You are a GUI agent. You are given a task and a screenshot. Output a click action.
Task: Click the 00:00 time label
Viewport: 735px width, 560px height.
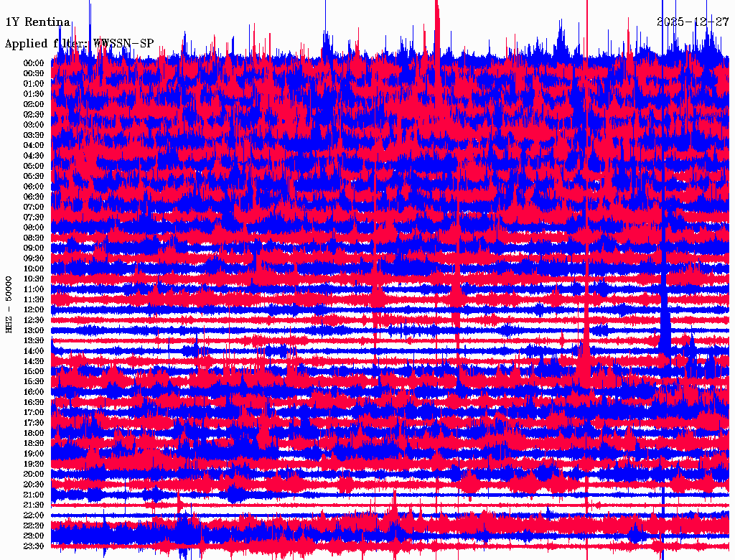pos(34,63)
